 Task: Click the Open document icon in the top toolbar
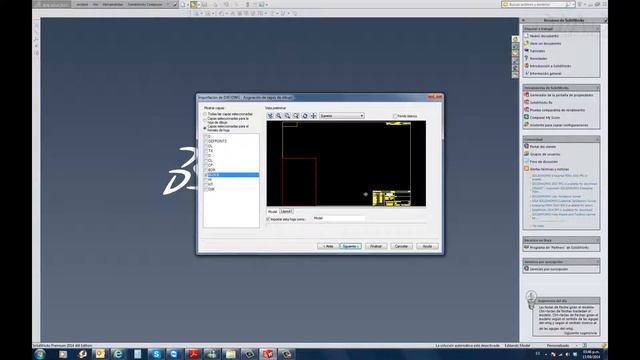point(193,4)
